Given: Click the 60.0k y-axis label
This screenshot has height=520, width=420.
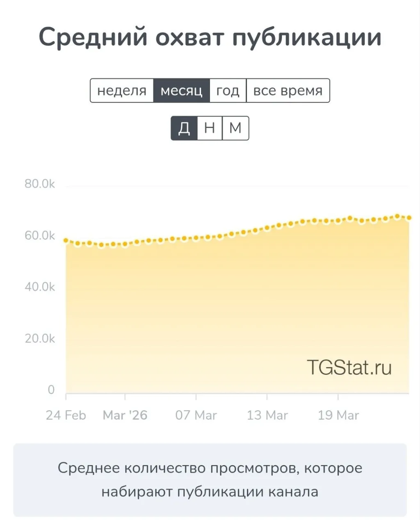Looking at the screenshot, I should (x=40, y=235).
